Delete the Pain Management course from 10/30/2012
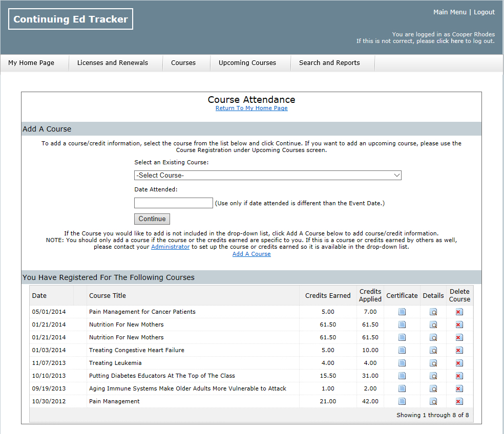This screenshot has width=504, height=434. click(x=459, y=401)
